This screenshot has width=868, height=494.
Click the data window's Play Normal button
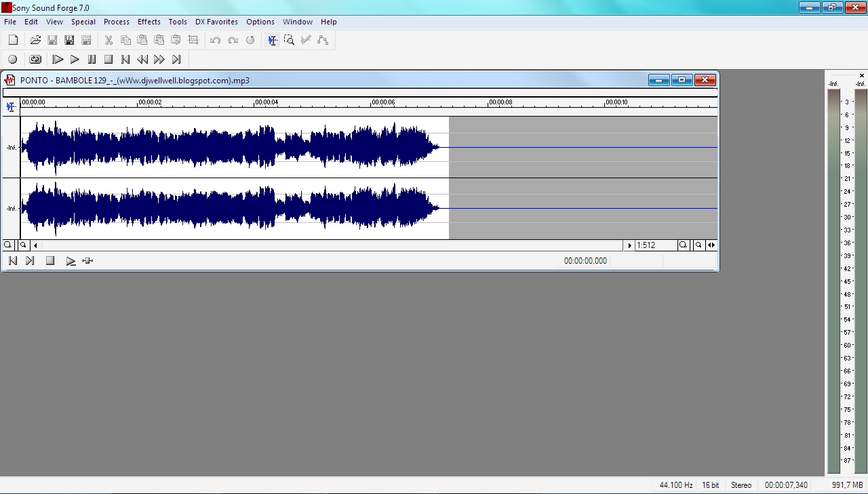pos(71,261)
